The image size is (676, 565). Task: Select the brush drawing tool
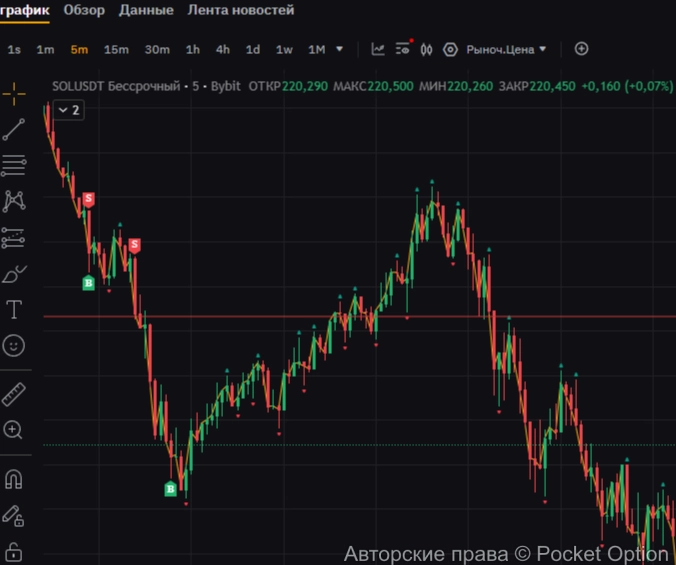click(14, 273)
